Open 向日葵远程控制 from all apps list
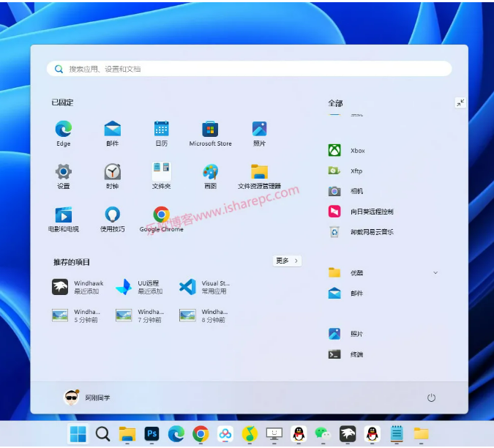Screen dimensions: 494x448 (x=371, y=212)
